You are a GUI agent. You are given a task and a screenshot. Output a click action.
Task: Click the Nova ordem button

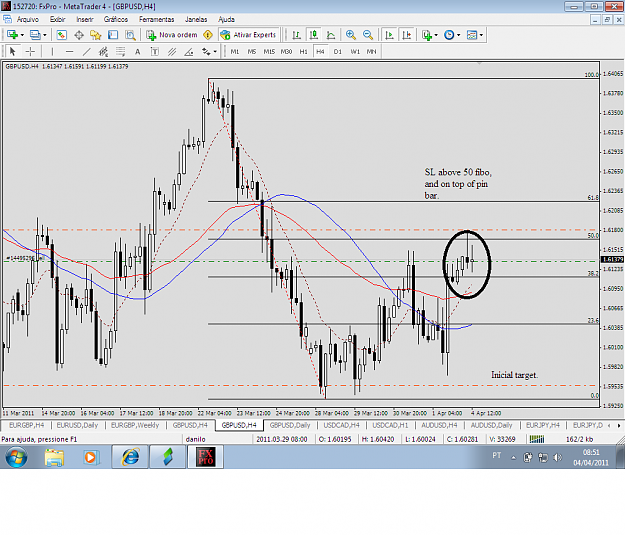click(x=172, y=35)
